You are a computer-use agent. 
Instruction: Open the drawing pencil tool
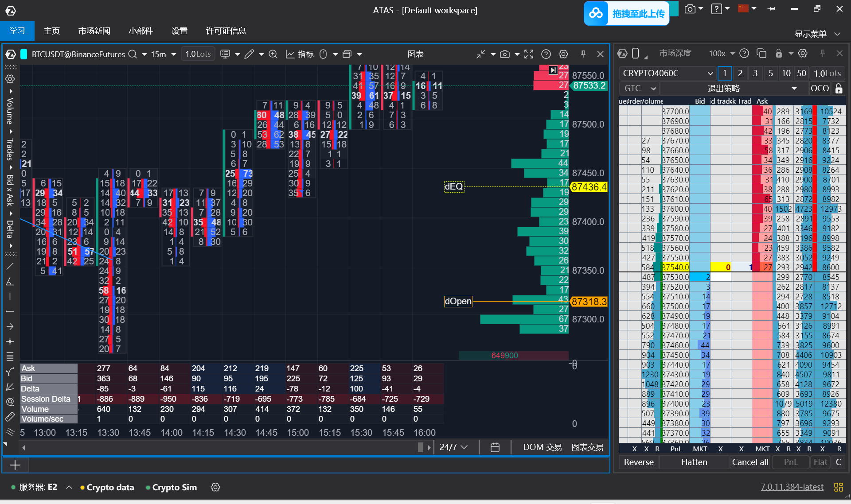(x=249, y=54)
